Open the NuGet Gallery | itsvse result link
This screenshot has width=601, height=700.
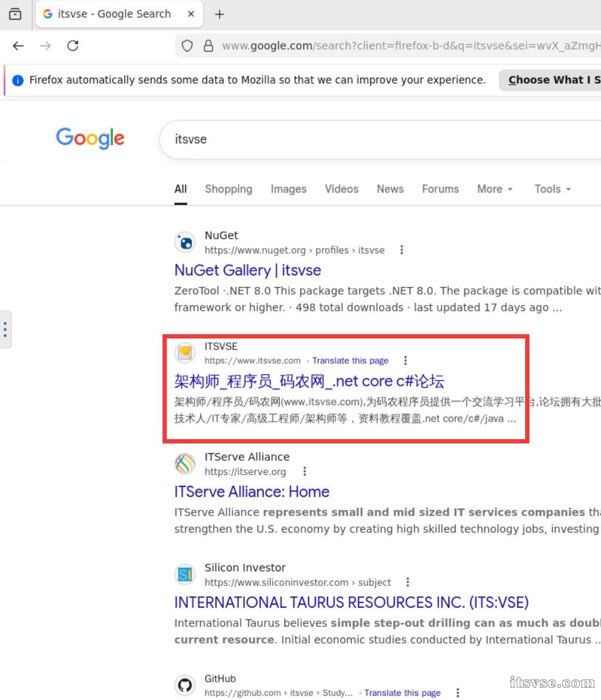tap(247, 271)
